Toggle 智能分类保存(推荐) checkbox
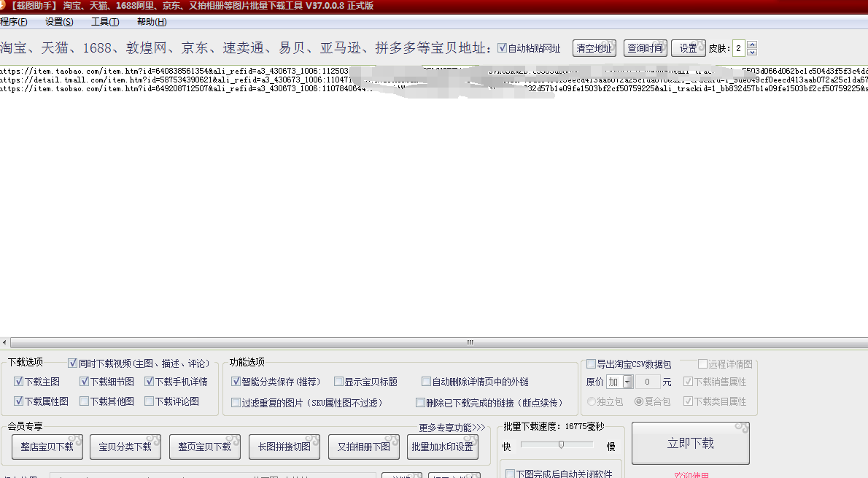This screenshot has height=478, width=868. click(236, 382)
